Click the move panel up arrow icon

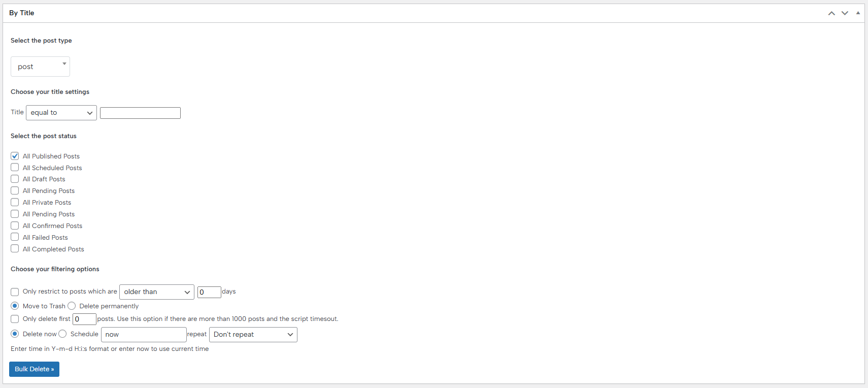[831, 13]
